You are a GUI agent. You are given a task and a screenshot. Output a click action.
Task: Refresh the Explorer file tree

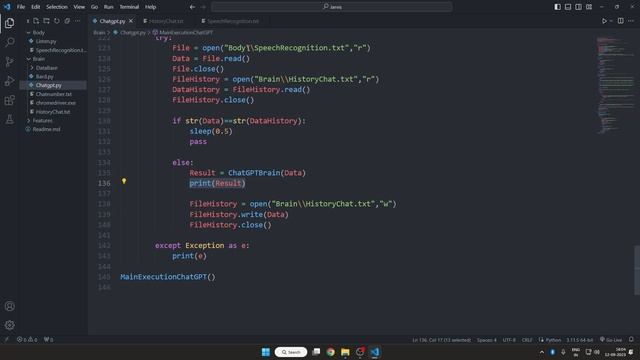57,21
